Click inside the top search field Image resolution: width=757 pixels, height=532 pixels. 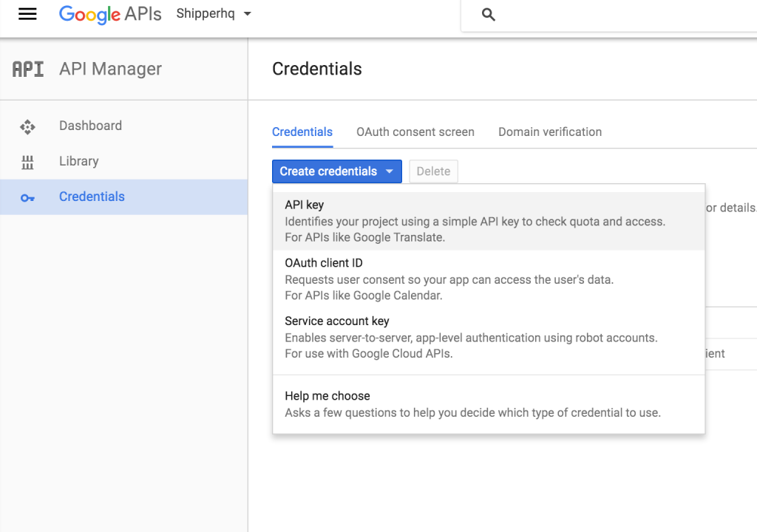coord(621,15)
